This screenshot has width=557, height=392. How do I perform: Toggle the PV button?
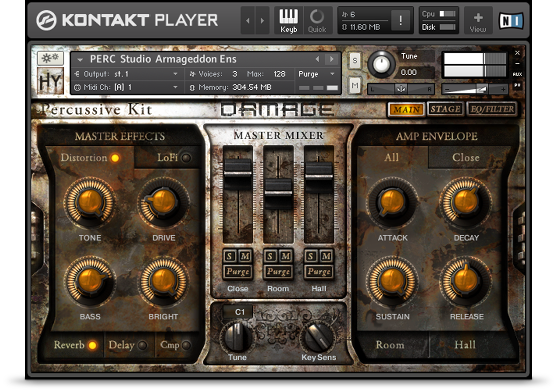point(517,86)
